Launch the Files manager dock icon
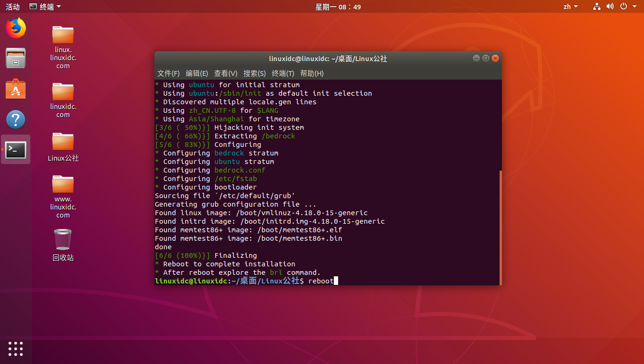644x364 pixels. pyautogui.click(x=16, y=58)
